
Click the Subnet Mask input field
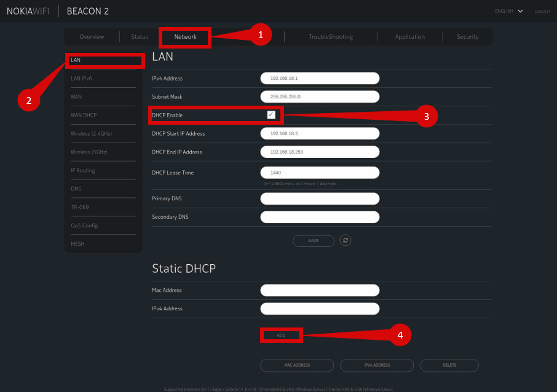tap(320, 96)
